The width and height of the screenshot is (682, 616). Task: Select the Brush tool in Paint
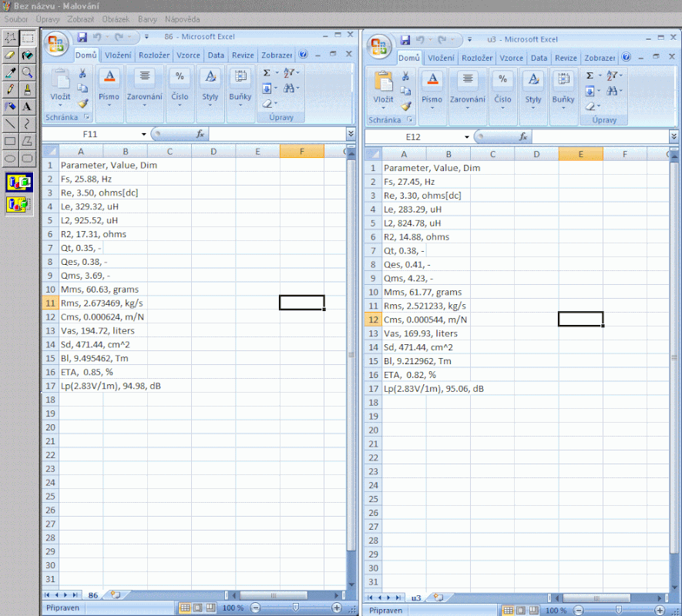point(28,89)
